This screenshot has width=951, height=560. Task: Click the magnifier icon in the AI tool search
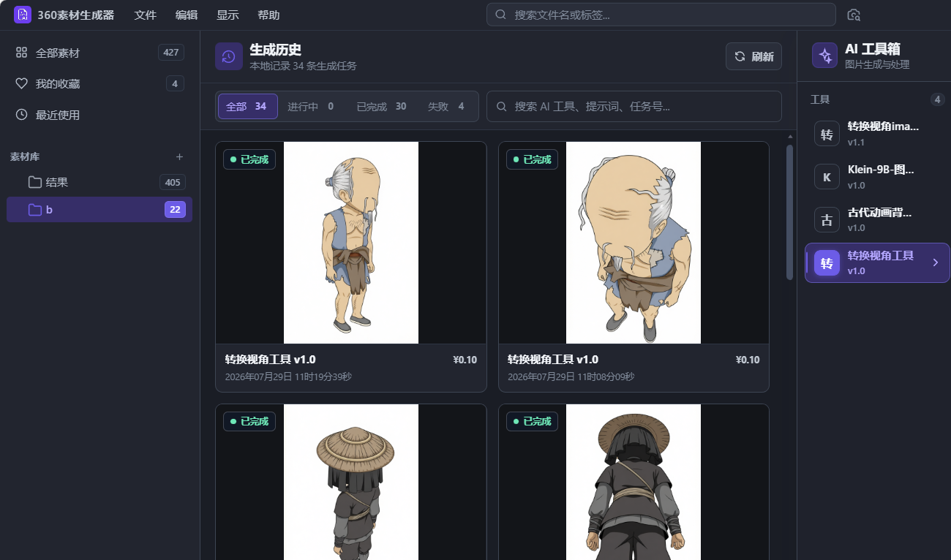(502, 106)
